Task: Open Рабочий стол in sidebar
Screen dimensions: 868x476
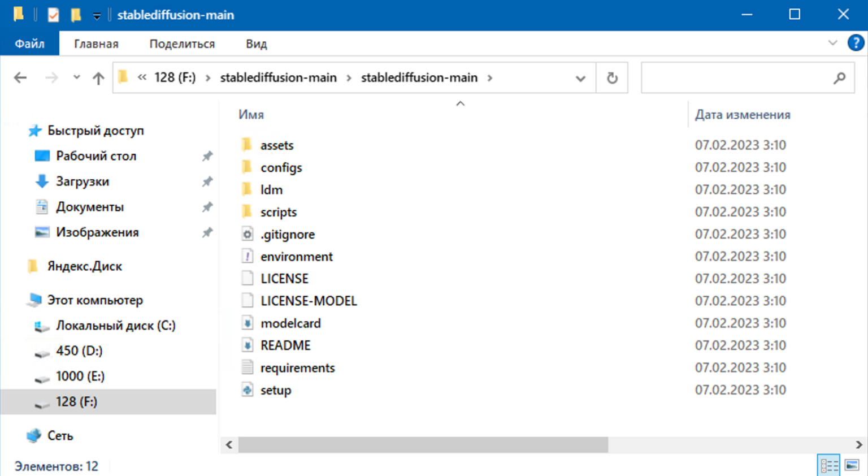Action: pyautogui.click(x=96, y=156)
